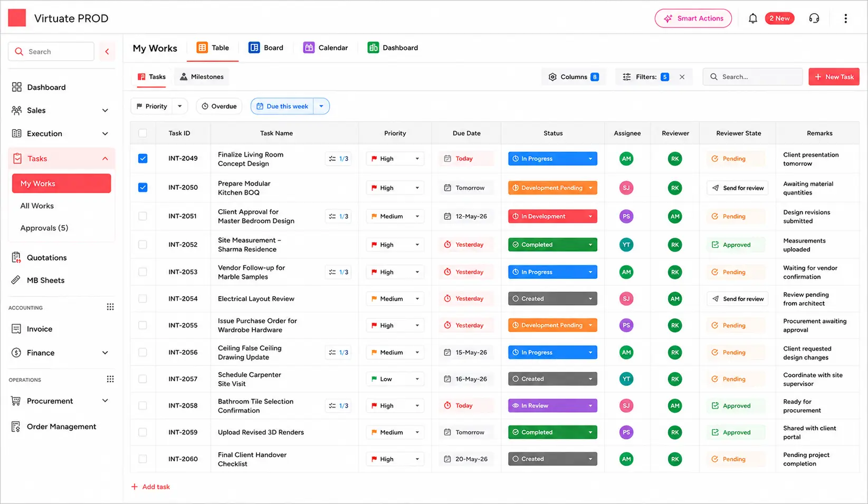
Task: Check the box for INT-2051
Action: 142,216
